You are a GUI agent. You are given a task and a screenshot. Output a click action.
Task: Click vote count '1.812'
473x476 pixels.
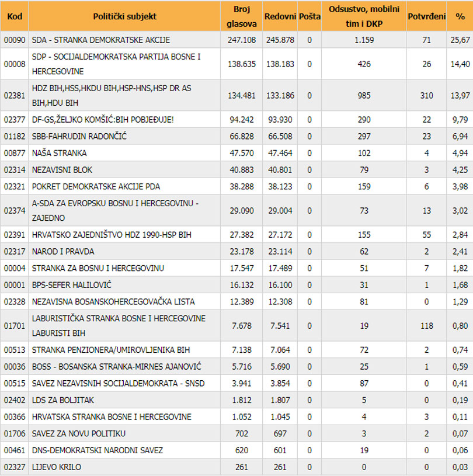[x=242, y=399]
